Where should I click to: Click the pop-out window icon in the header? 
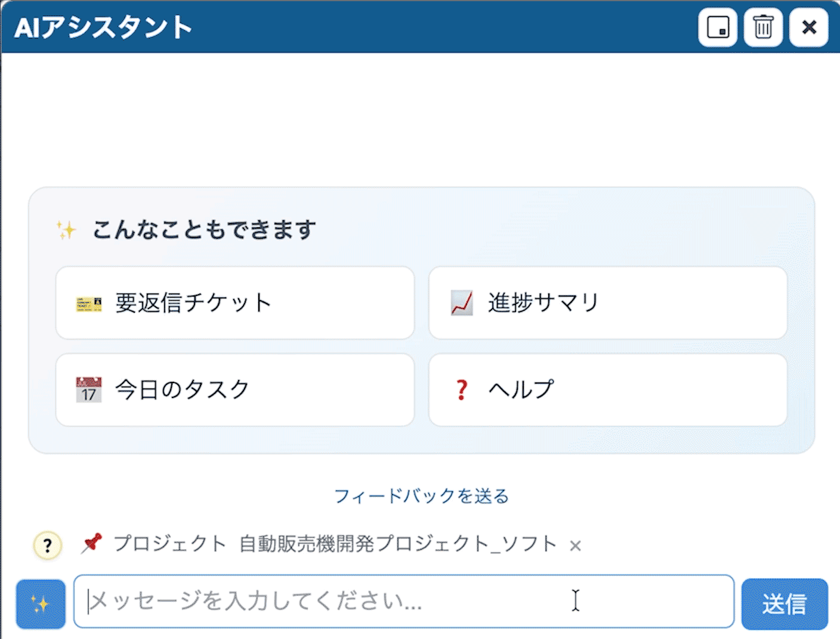coord(717,27)
